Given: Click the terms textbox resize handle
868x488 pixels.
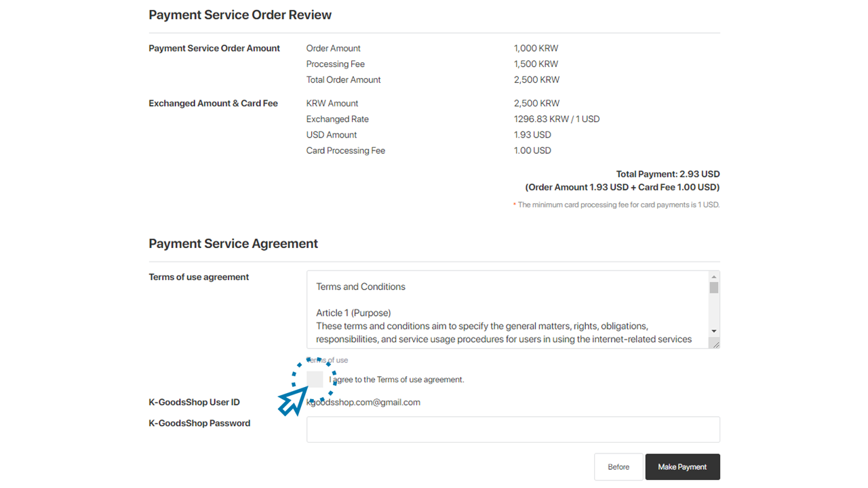Looking at the screenshot, I should [715, 344].
